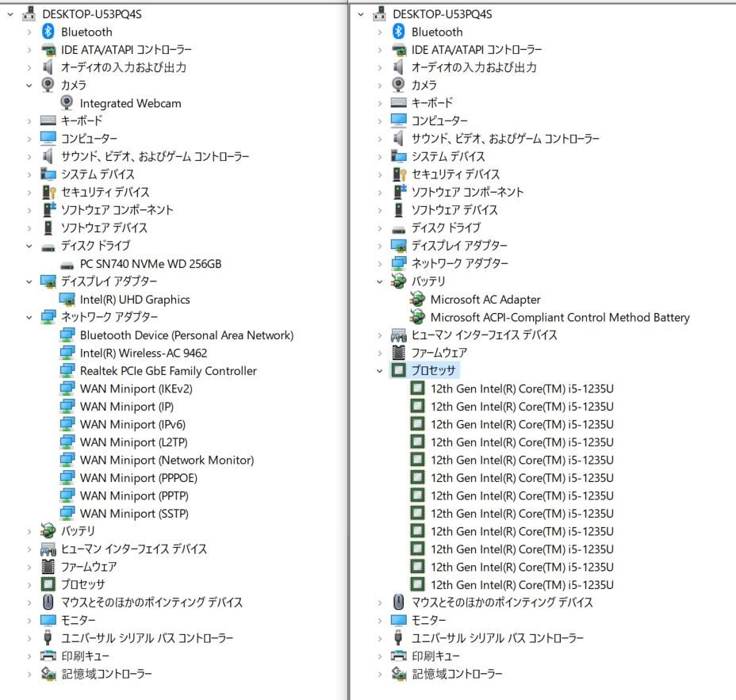Click 印刷キュー printer icon in right pane
The width and height of the screenshot is (736, 700).
[398, 656]
